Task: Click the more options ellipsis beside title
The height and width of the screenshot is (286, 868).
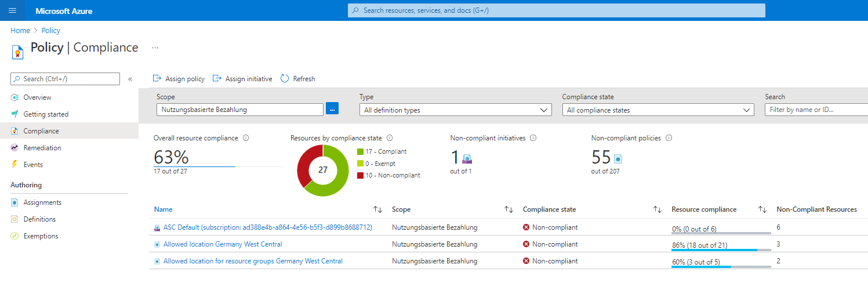Action: pyautogui.click(x=155, y=48)
